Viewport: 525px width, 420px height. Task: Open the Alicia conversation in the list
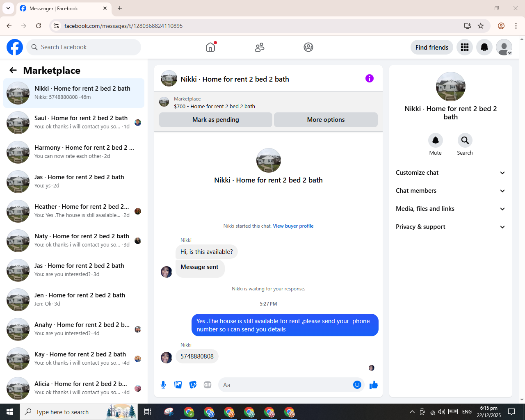pyautogui.click(x=74, y=388)
